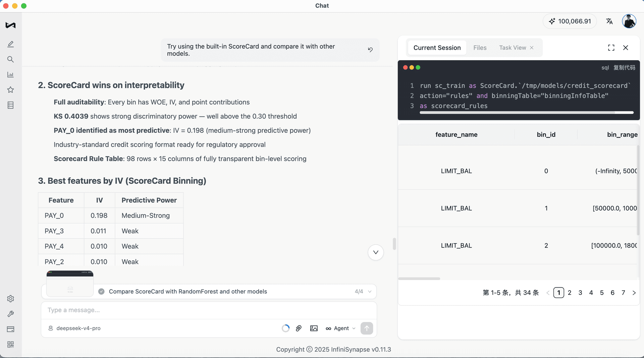Expand the 4/4 task progress dropdown

click(x=370, y=292)
